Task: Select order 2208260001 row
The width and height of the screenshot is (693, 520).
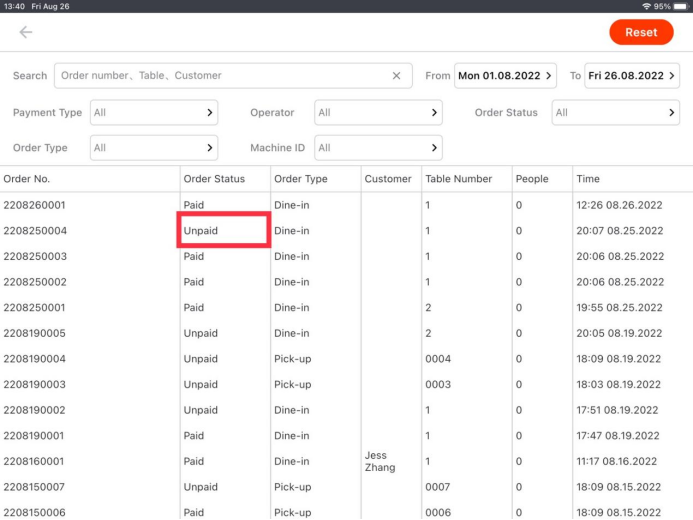Action: pos(35,205)
